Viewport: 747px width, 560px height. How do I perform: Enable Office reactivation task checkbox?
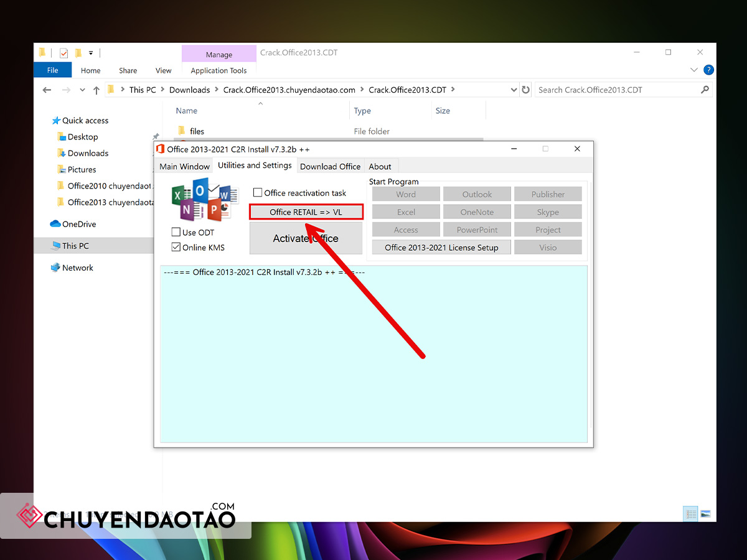[258, 193]
